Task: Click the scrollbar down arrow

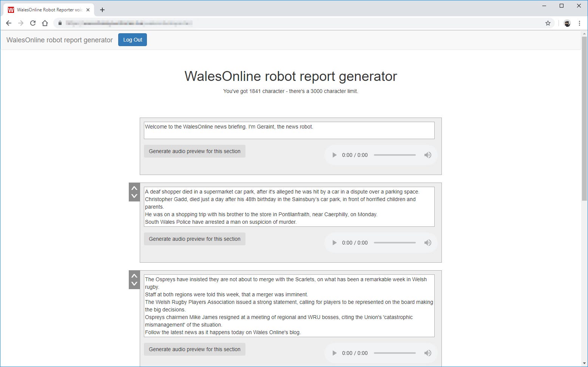Action: pyautogui.click(x=585, y=364)
